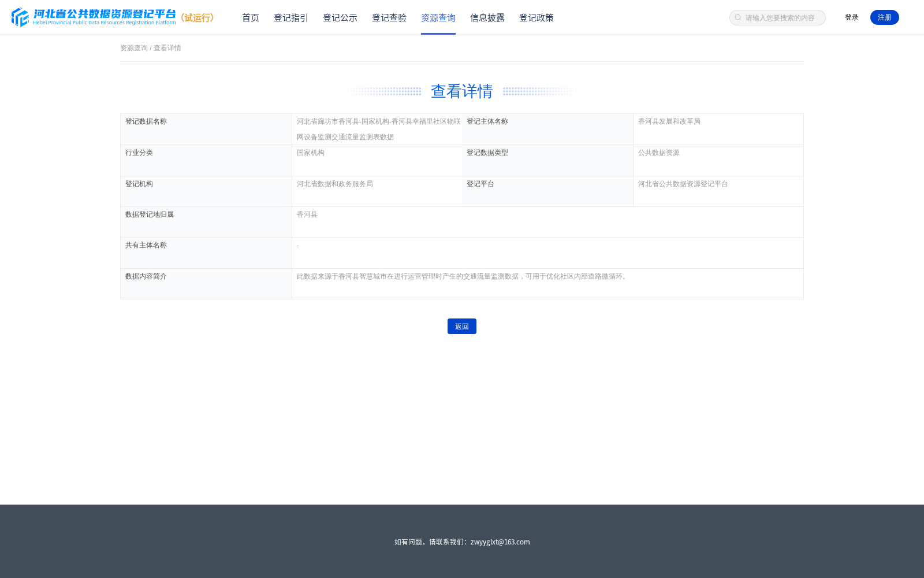
Task: Click the 数据内容简介 label cell
Action: pyautogui.click(x=206, y=284)
